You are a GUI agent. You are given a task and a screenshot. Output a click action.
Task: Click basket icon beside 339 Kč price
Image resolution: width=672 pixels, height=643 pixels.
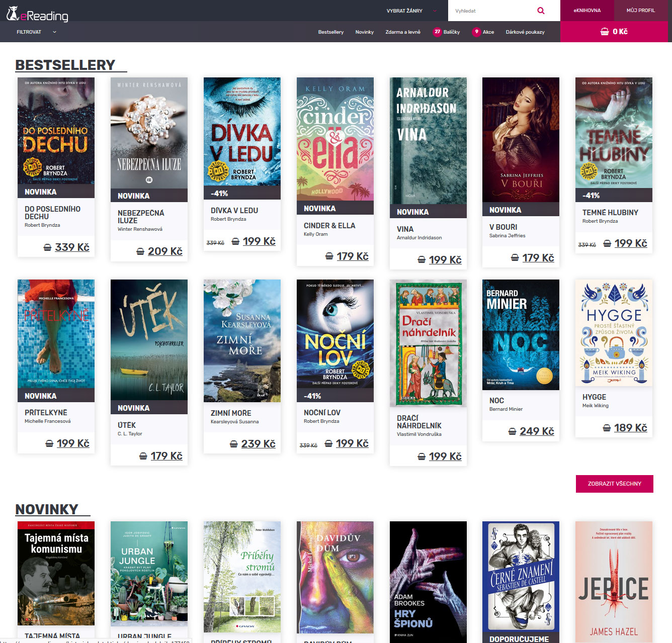point(47,247)
